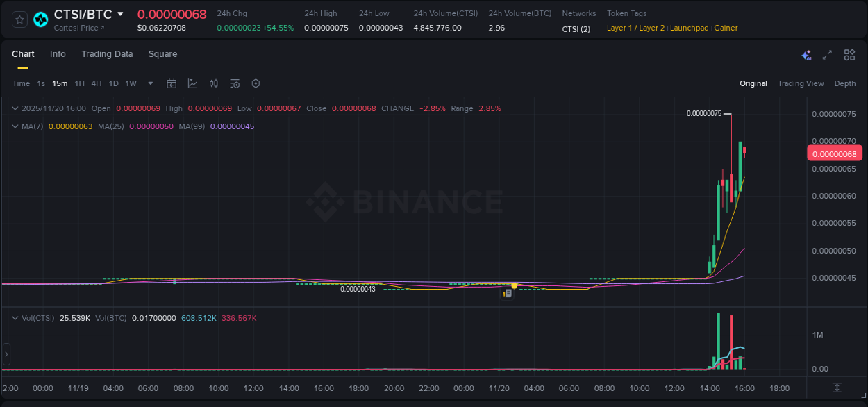Collapse the MA indicator row chevron

[14, 126]
